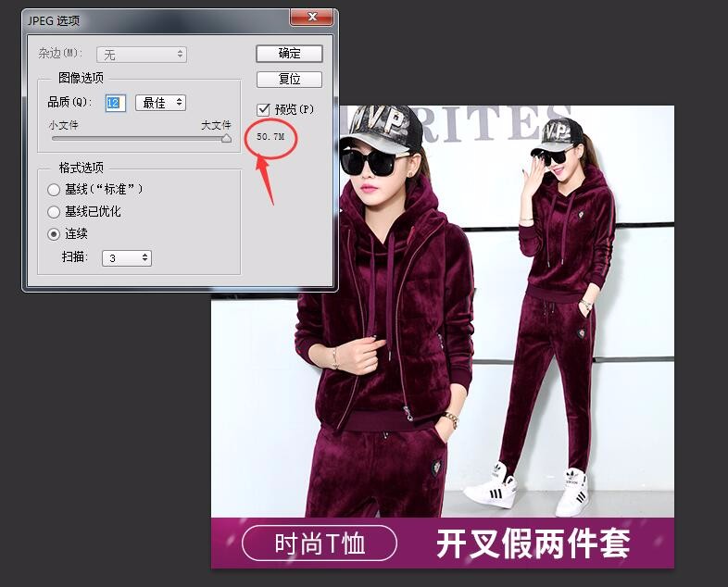The image size is (728, 587).
Task: Close the JPEG 选项 dialog
Action: coord(311,19)
